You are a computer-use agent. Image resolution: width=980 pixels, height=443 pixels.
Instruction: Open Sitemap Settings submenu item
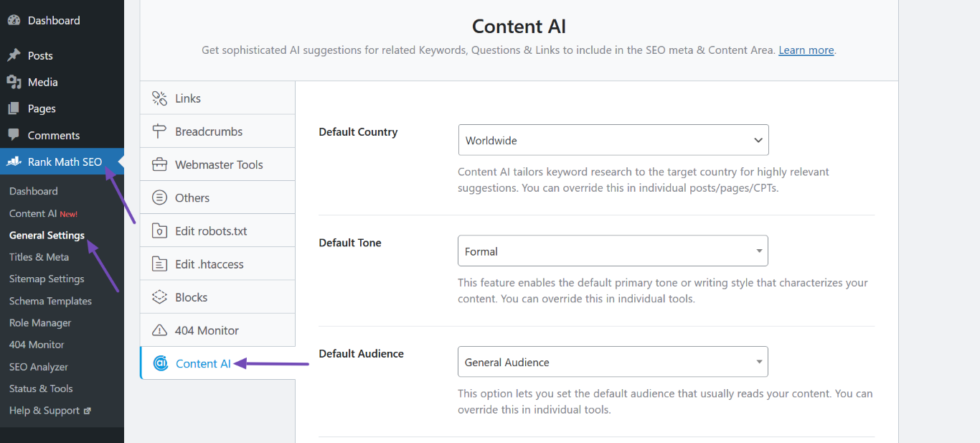point(47,279)
